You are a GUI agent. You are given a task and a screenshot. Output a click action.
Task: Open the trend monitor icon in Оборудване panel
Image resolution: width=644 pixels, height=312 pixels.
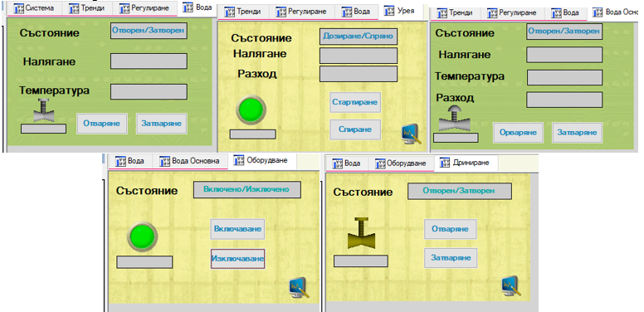coord(299,288)
